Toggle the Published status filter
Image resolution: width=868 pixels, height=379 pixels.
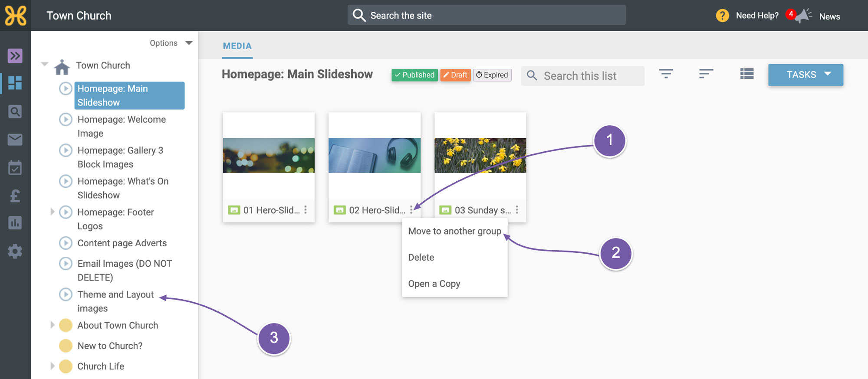[x=414, y=75]
